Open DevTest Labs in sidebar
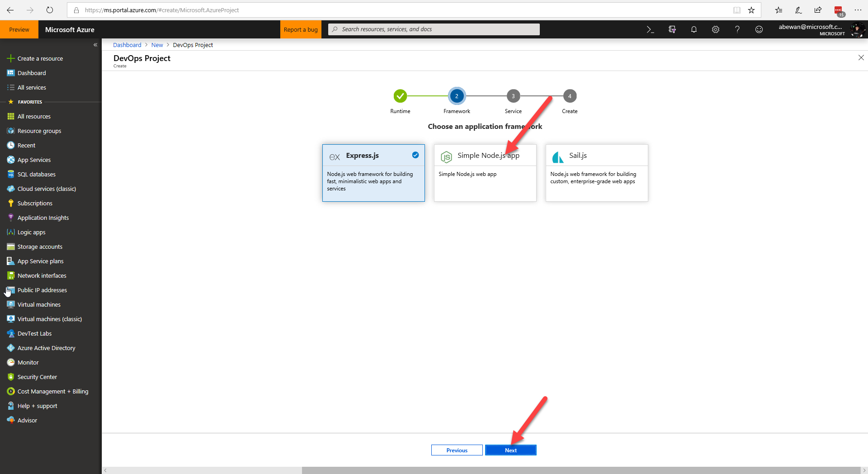Image resolution: width=868 pixels, height=474 pixels. coord(34,333)
